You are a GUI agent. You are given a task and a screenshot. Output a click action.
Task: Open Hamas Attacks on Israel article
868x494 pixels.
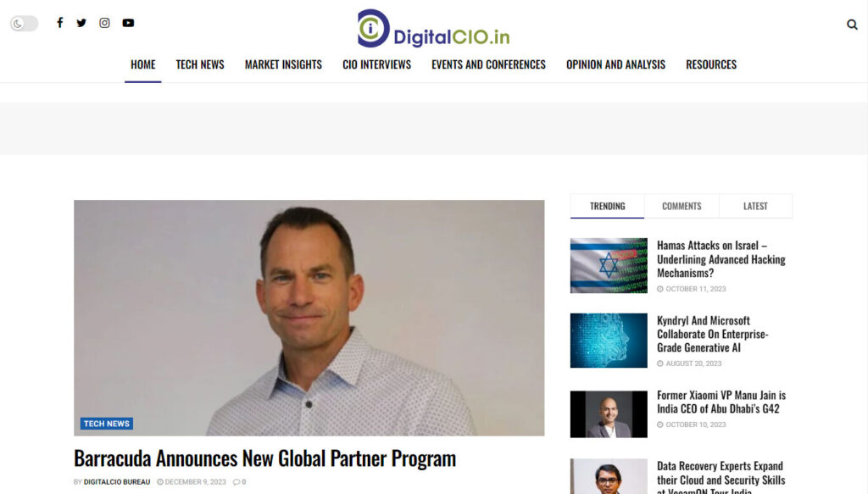coord(721,259)
